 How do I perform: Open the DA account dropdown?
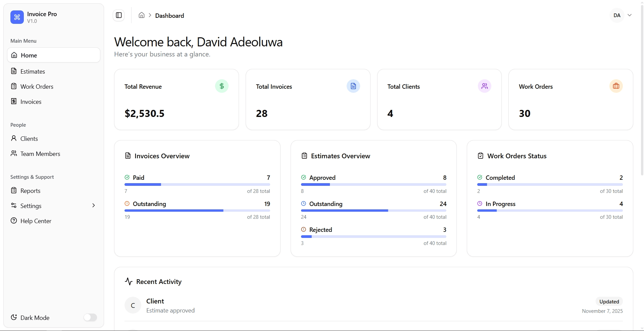point(621,15)
